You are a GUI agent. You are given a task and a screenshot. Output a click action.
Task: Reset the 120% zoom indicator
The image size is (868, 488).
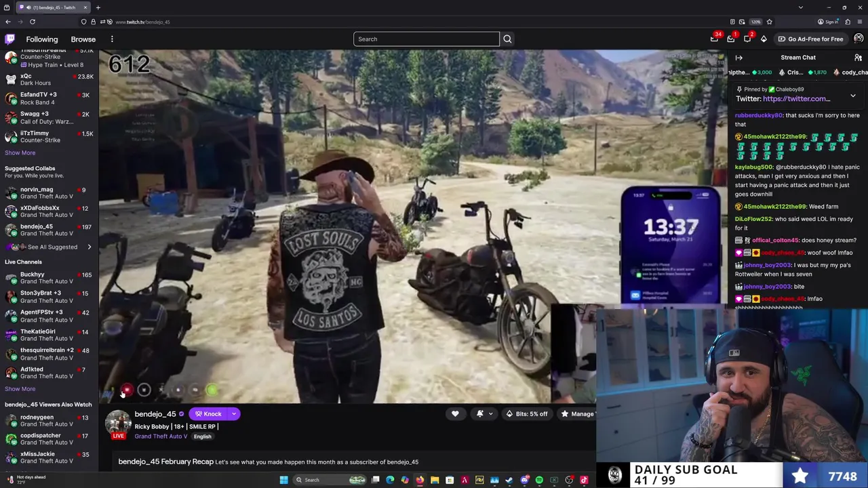click(755, 22)
